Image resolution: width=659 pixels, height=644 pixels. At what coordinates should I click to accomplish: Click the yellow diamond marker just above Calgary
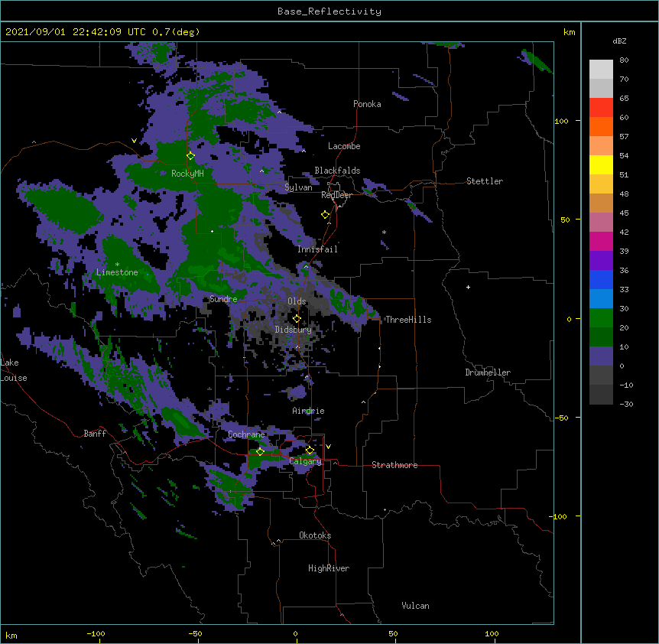click(310, 450)
